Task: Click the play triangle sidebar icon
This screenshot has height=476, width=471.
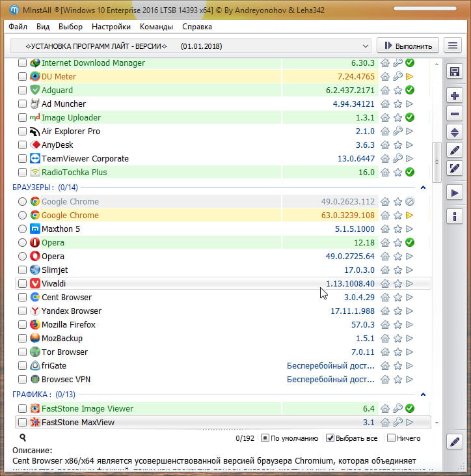Action: [455, 193]
